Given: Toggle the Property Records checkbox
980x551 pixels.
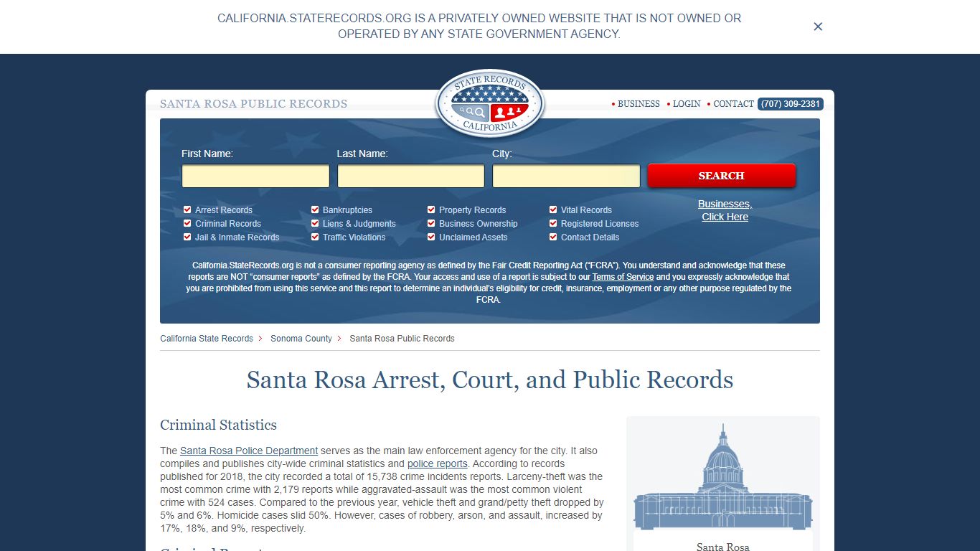Looking at the screenshot, I should point(431,209).
